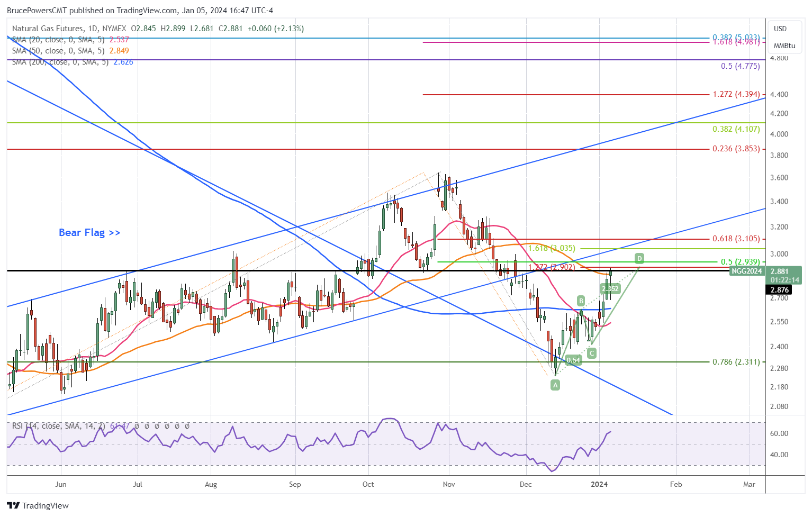Image resolution: width=812 pixels, height=517 pixels.
Task: Click the 2.352 ratio label on the pattern
Action: (610, 288)
